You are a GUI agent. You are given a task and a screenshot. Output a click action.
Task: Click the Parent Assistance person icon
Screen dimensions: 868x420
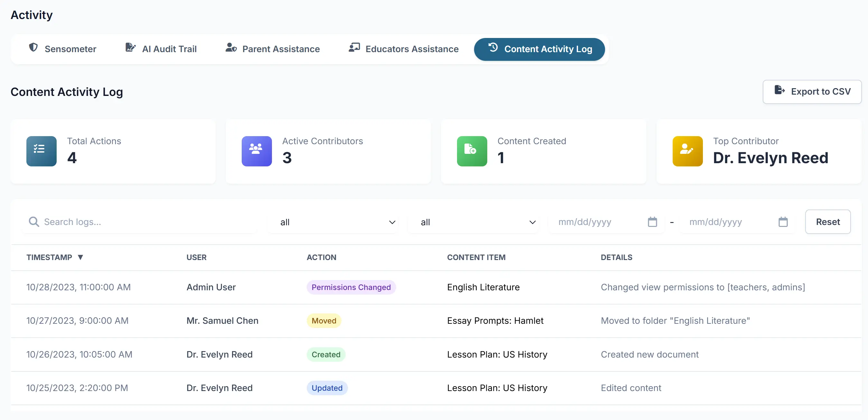pyautogui.click(x=231, y=48)
